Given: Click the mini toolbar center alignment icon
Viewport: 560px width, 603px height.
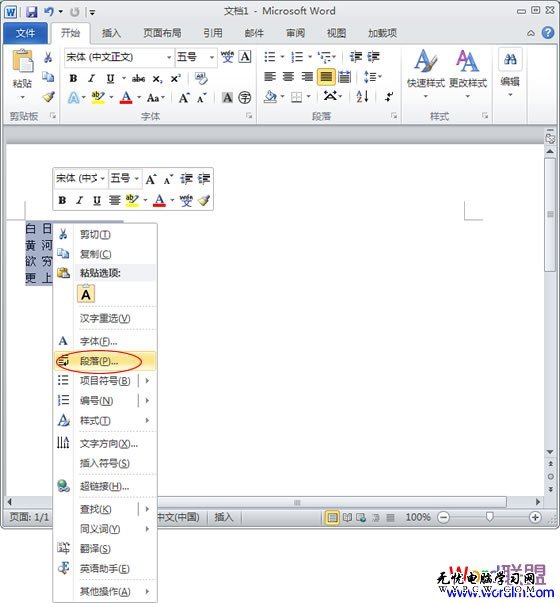Looking at the screenshot, I should [114, 200].
